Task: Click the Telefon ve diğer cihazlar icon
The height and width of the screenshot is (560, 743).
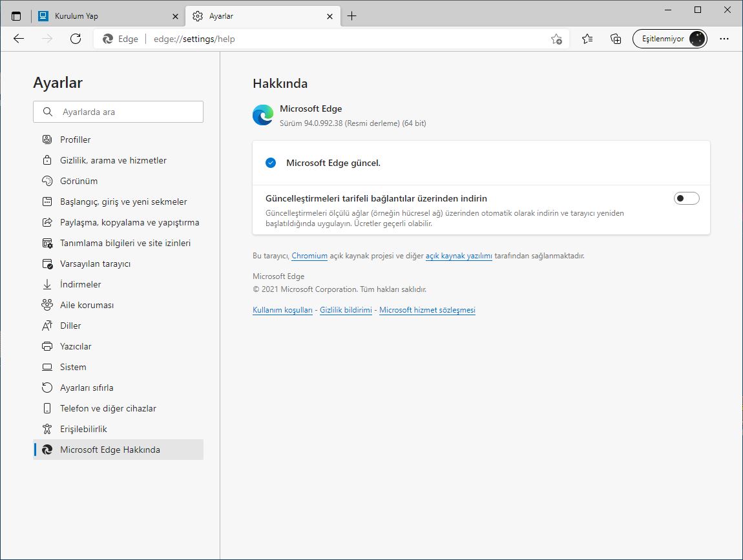Action: point(47,408)
